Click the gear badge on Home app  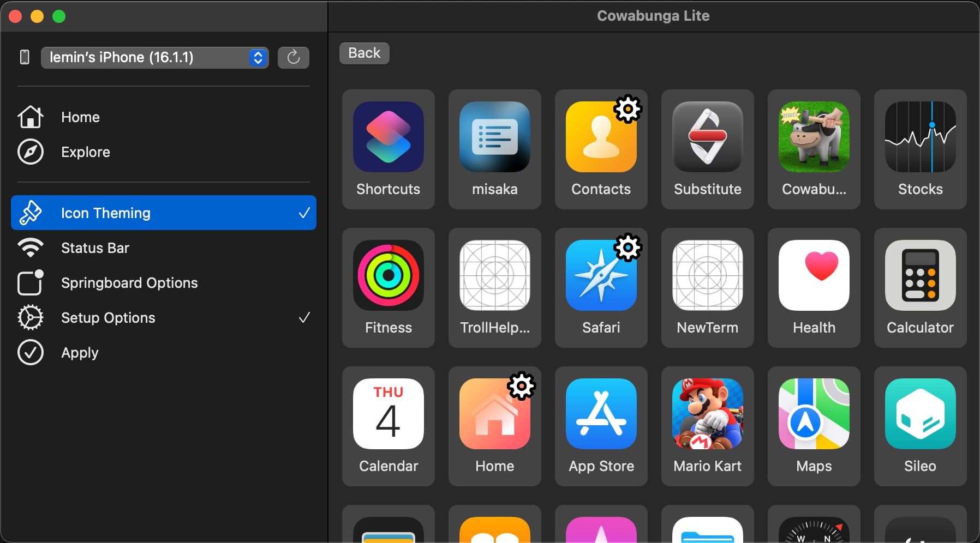(x=522, y=386)
